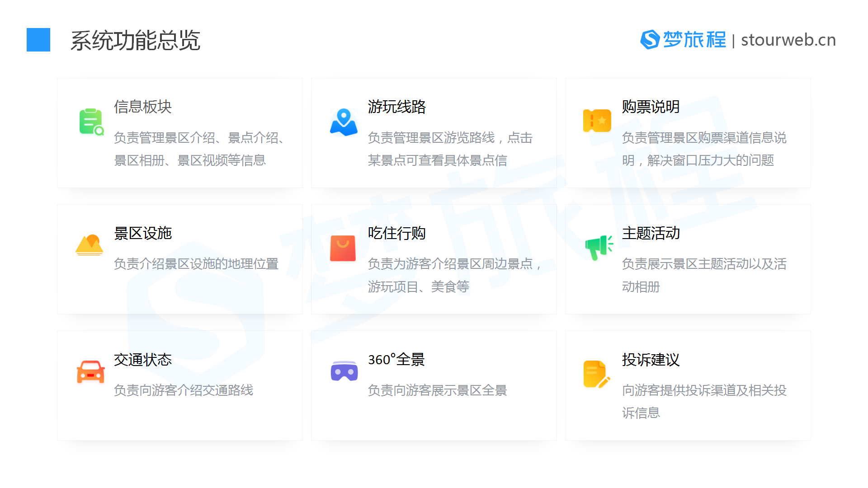This screenshot has width=868, height=488.
Task: Click the text 负责展示景区主题活动以及活
Action: point(704,264)
